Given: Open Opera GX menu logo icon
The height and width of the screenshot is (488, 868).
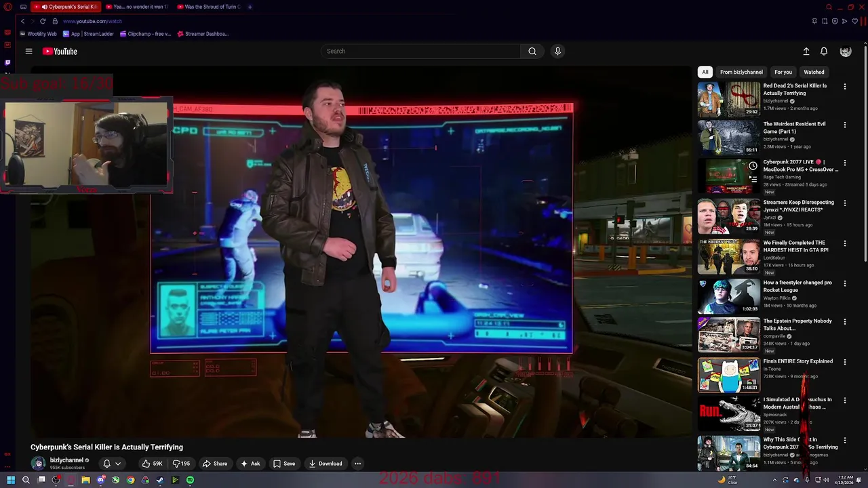Looking at the screenshot, I should (7, 7).
